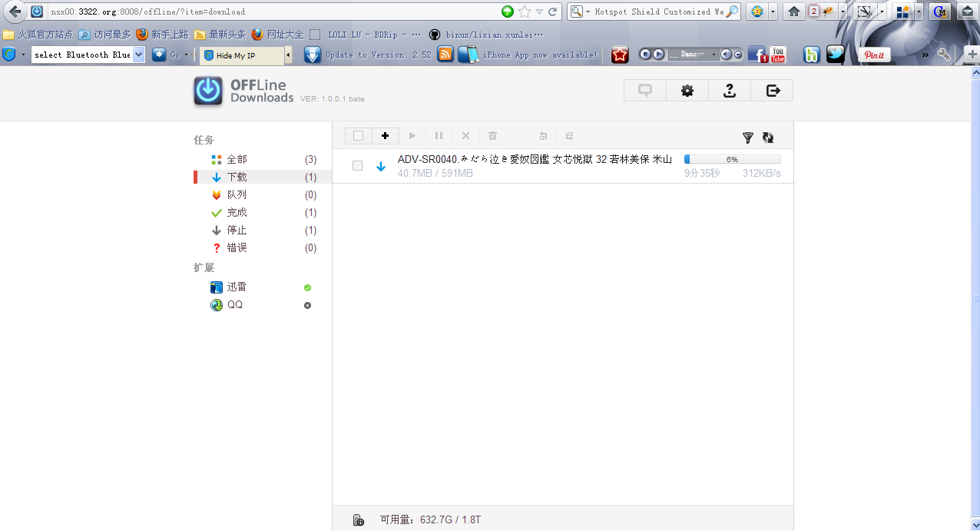Viewport: 980px width, 531px height.
Task: Click the 可用量 632.7G / 1.8T text
Action: (430, 520)
